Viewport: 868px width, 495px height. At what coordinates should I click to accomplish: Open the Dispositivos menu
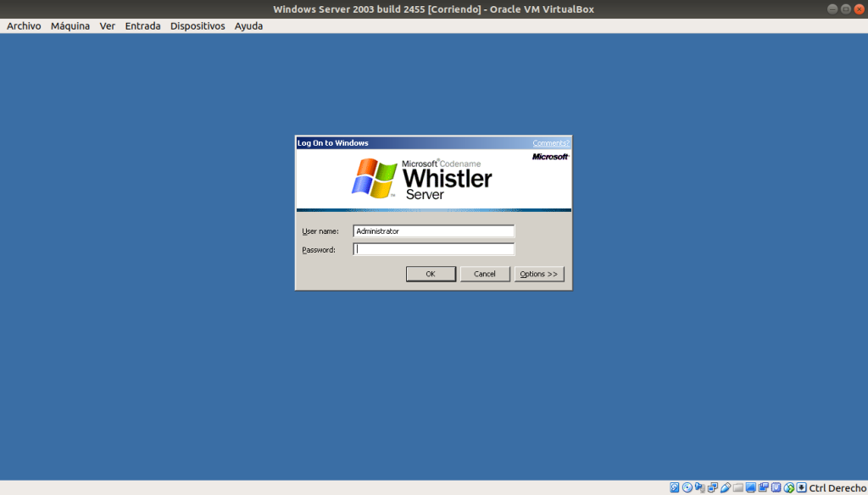tap(198, 26)
